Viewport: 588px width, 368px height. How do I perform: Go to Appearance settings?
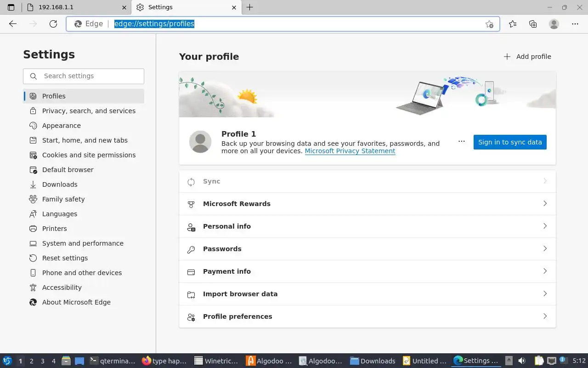[84, 126]
